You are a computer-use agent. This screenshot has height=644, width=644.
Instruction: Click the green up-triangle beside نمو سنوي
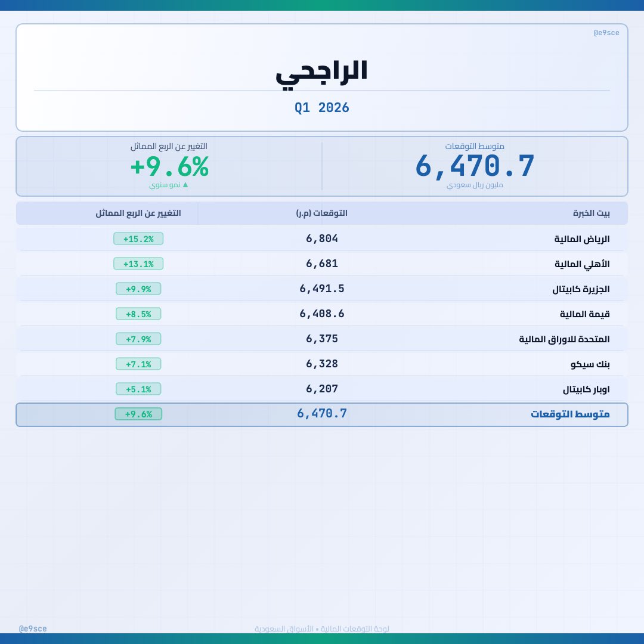185,185
